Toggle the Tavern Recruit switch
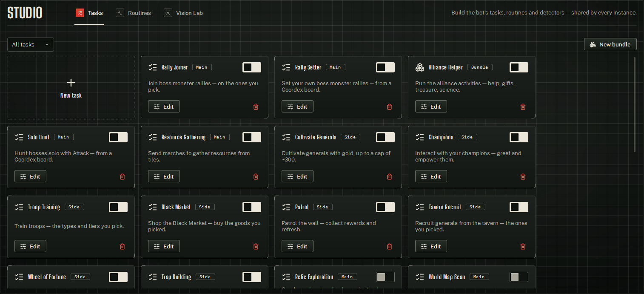 [x=519, y=207]
